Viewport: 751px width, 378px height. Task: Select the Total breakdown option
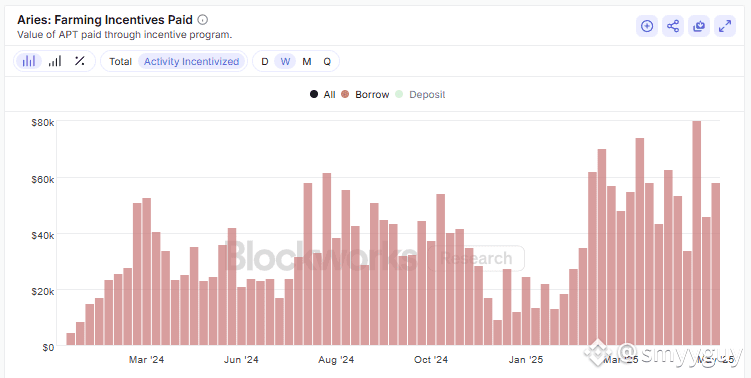click(x=120, y=61)
